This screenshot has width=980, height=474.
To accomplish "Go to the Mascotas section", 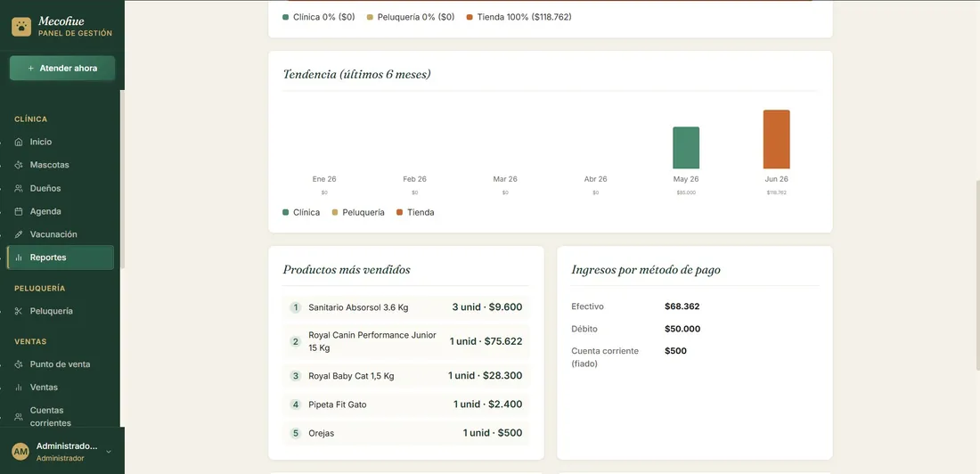I will tap(61, 165).
